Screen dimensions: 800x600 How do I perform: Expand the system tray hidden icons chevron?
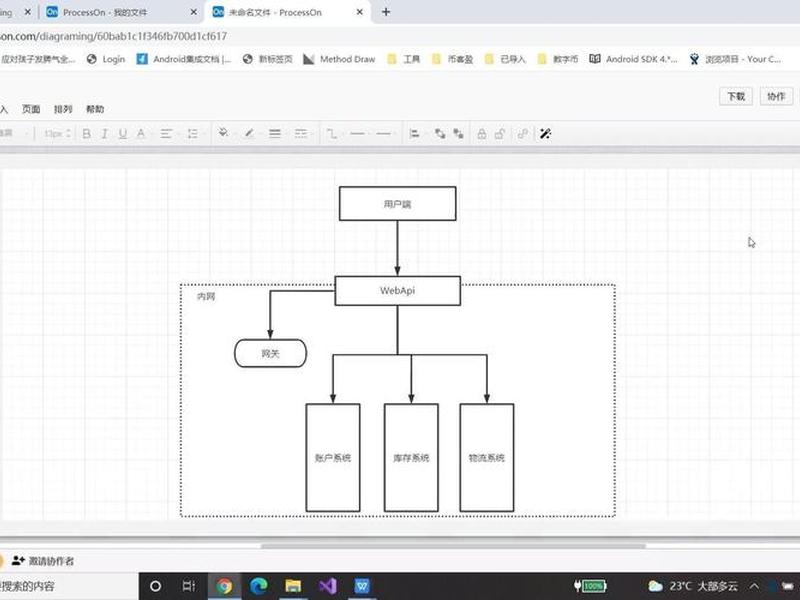point(754,586)
